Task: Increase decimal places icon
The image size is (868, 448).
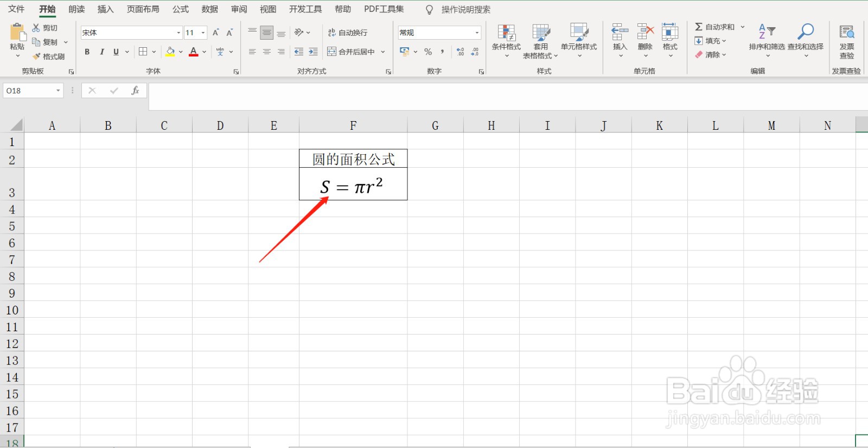Action: (460, 52)
